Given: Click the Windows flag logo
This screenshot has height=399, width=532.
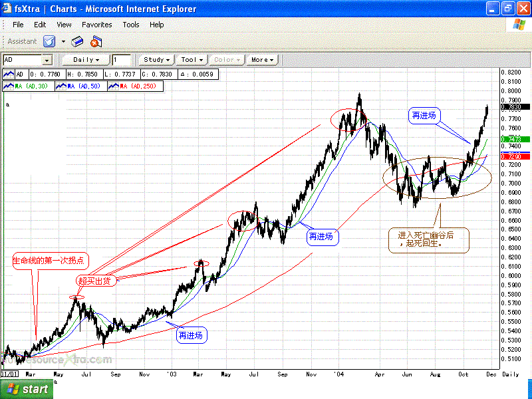Looking at the screenshot, I should pos(519,25).
